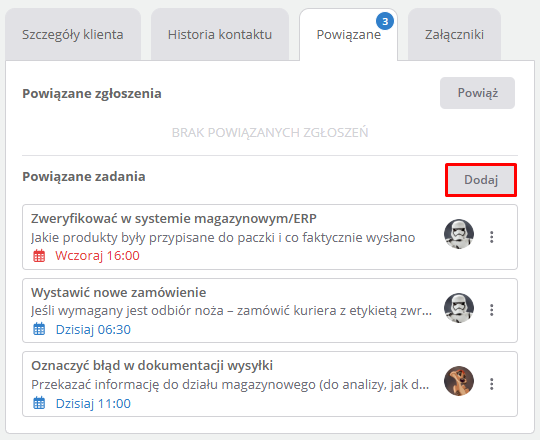Open task Wystawić nowe zamówienie title
The width and height of the screenshot is (540, 440).
click(x=118, y=292)
